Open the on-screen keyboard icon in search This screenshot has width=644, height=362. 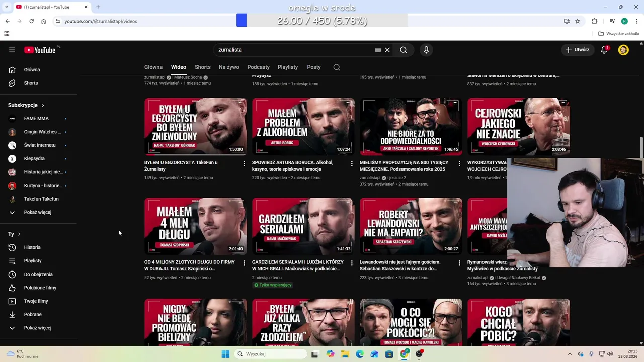378,50
